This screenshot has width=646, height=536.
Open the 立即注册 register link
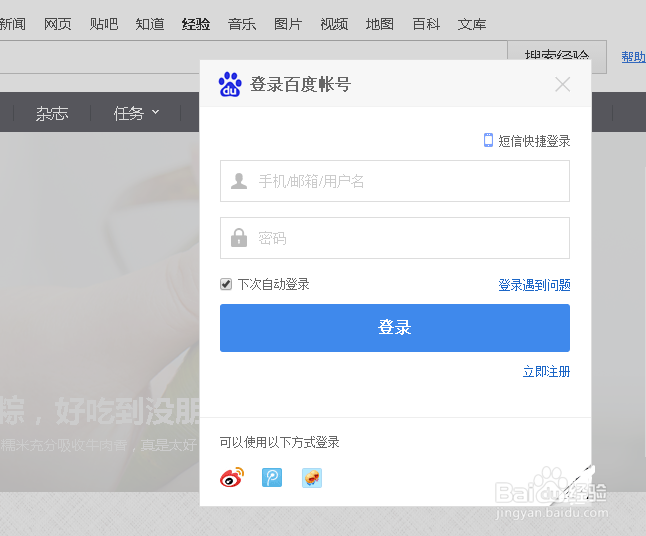click(x=546, y=372)
